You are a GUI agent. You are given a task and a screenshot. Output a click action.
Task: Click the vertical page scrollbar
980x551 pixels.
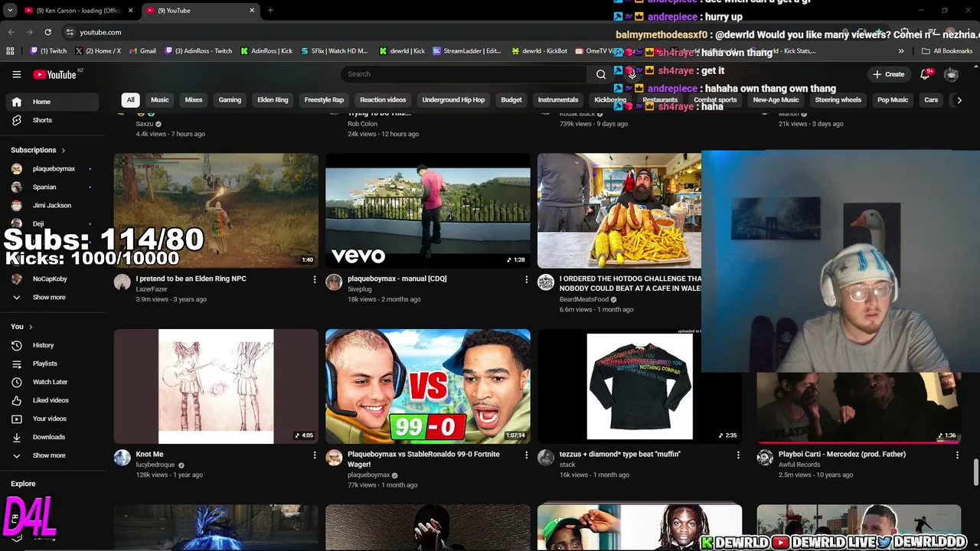tap(975, 472)
